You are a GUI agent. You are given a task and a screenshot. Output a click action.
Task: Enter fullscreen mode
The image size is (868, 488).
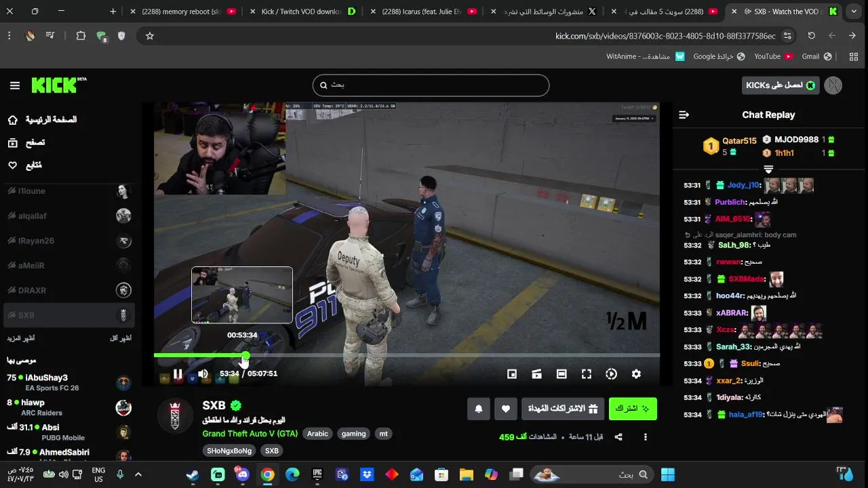pyautogui.click(x=587, y=374)
